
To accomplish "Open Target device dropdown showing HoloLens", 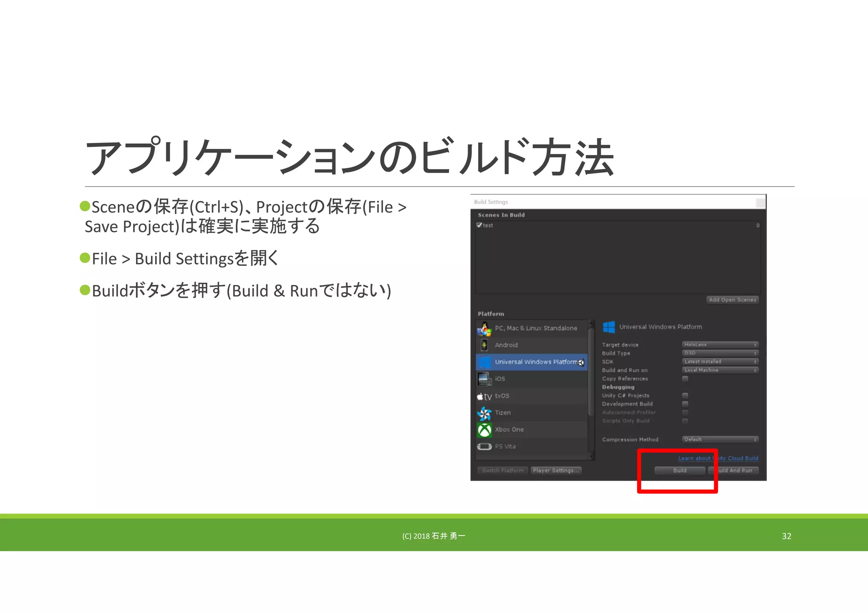I will pyautogui.click(x=720, y=345).
